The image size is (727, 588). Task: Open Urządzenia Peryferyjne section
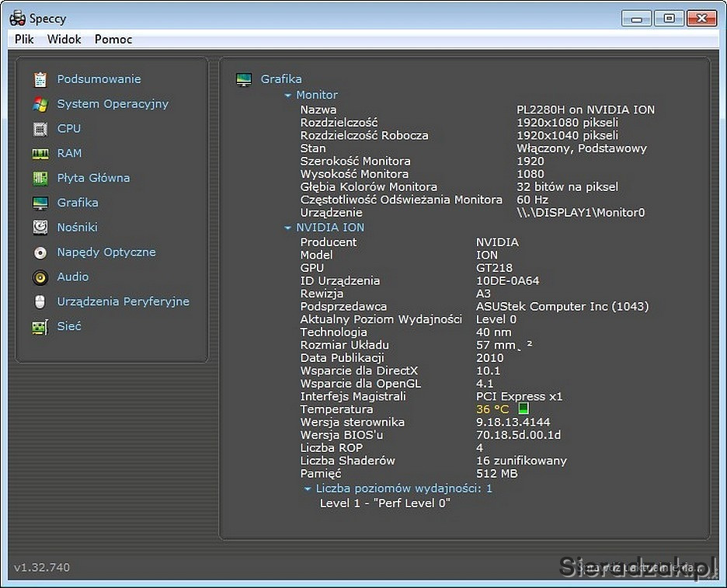123,302
